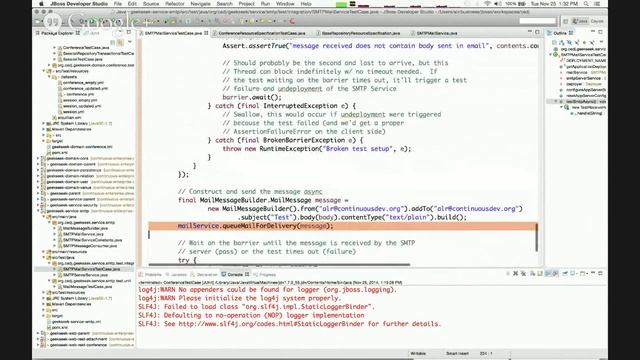Expand the geekseek-domain-persistence project
This screenshot has width=640, height=360.
click(38, 170)
